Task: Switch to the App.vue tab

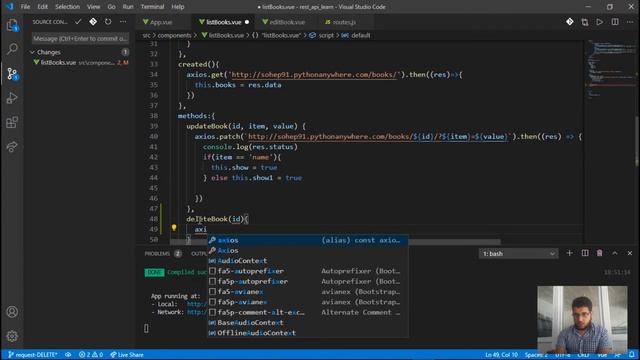Action: (x=161, y=22)
